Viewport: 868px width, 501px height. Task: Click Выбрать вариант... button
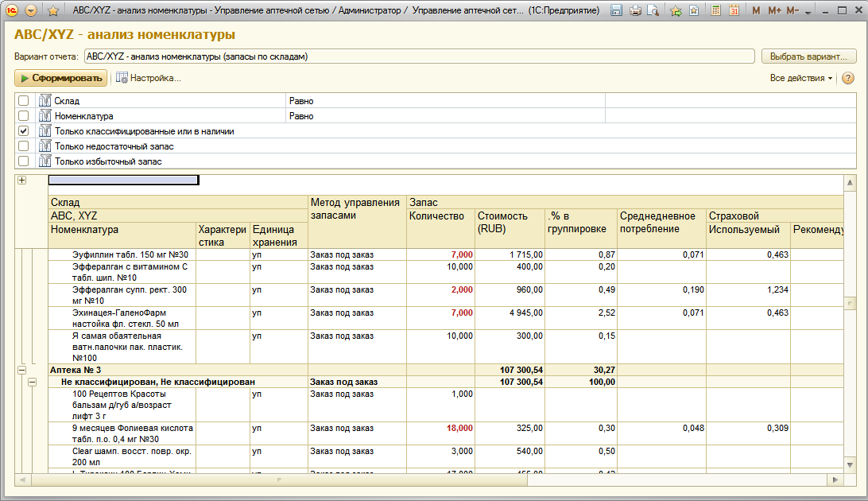coord(808,56)
